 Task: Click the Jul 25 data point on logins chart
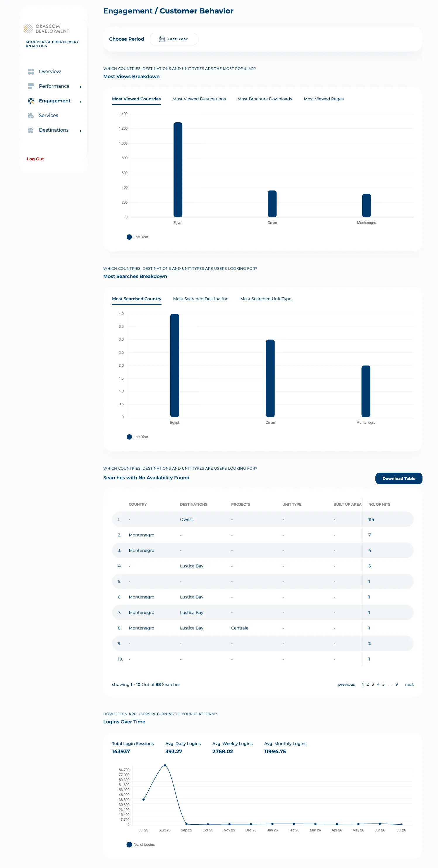[x=144, y=800]
